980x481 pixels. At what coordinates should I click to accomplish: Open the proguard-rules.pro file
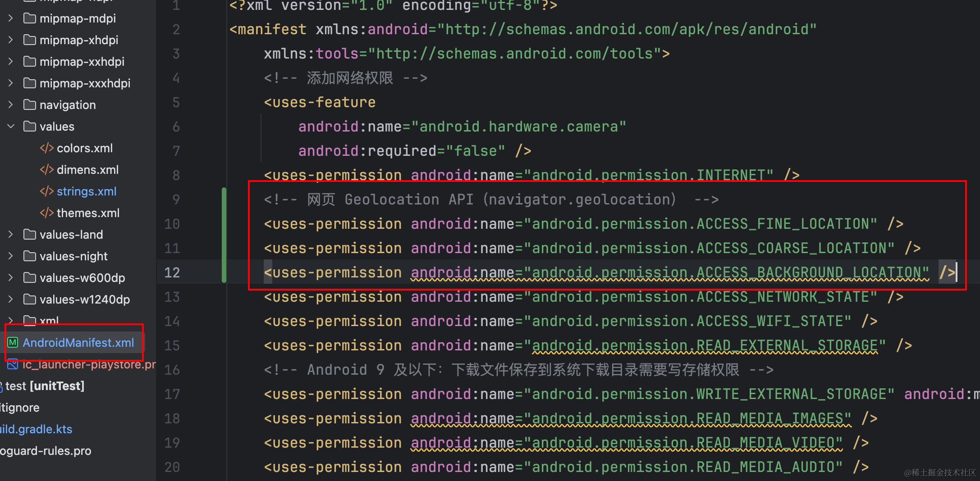click(46, 451)
